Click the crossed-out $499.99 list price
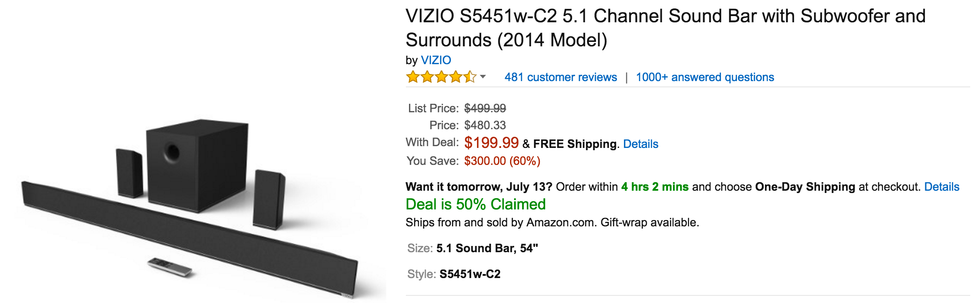980x303 pixels. tap(486, 107)
